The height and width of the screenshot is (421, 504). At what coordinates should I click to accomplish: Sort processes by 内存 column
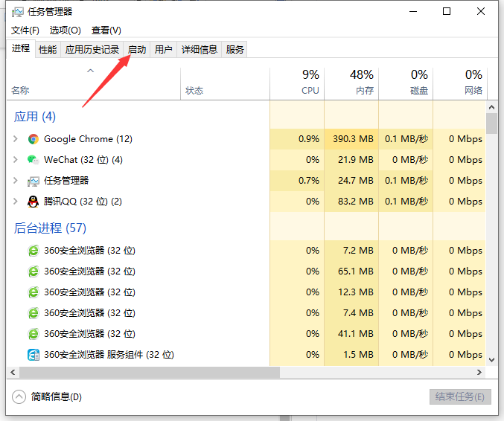[351, 83]
